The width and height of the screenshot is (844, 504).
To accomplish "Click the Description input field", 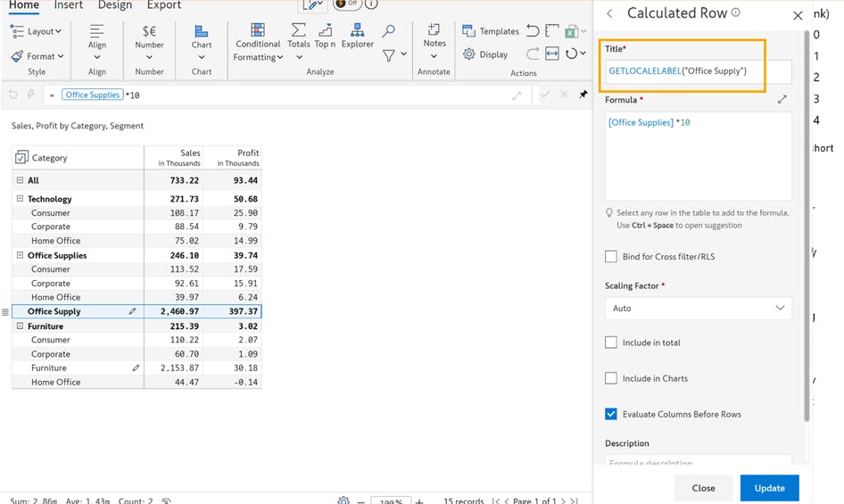I will point(699,460).
